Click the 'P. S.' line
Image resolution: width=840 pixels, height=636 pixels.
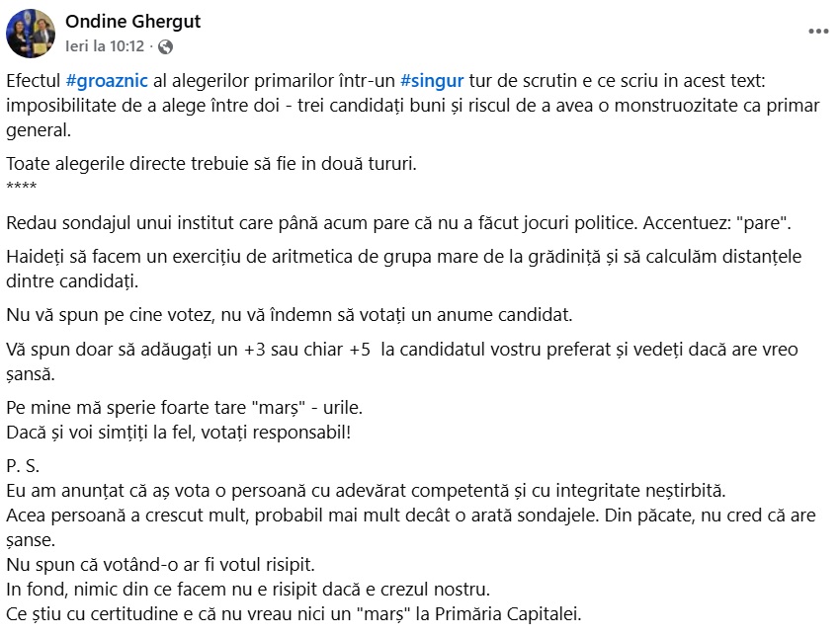coord(22,466)
